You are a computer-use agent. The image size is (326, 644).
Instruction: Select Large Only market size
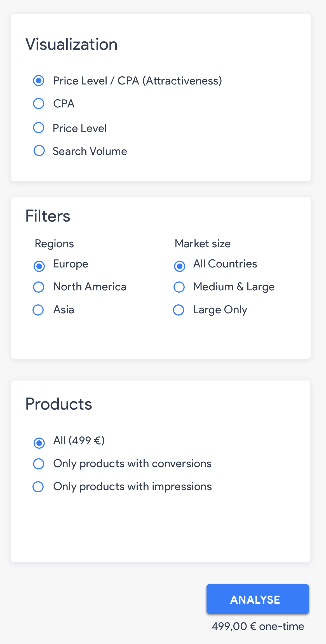tap(178, 310)
